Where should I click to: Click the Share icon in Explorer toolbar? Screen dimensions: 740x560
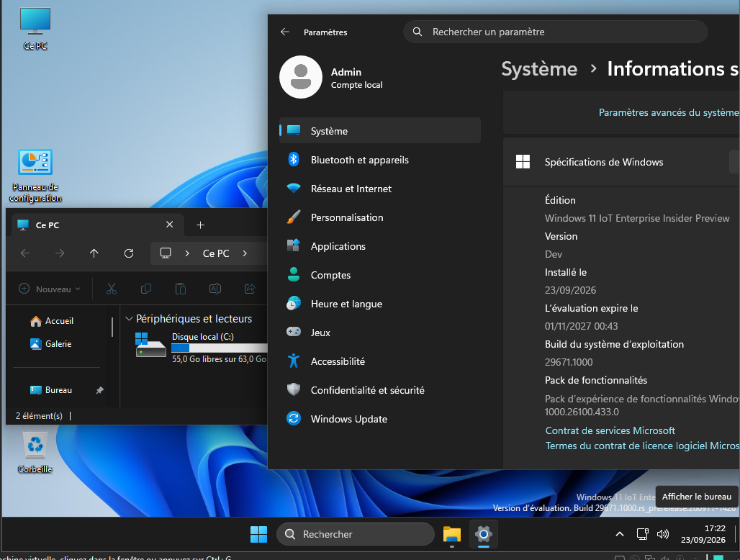pos(249,289)
